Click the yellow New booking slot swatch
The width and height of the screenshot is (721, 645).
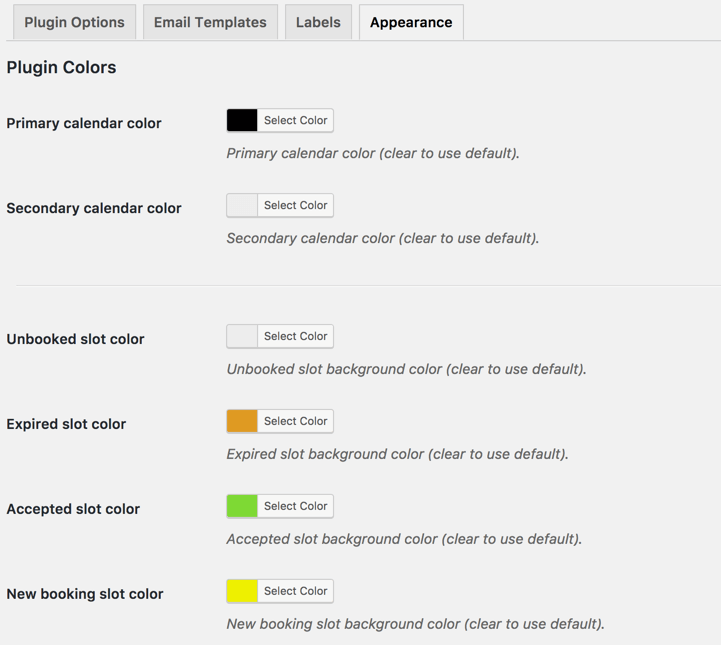tap(242, 592)
